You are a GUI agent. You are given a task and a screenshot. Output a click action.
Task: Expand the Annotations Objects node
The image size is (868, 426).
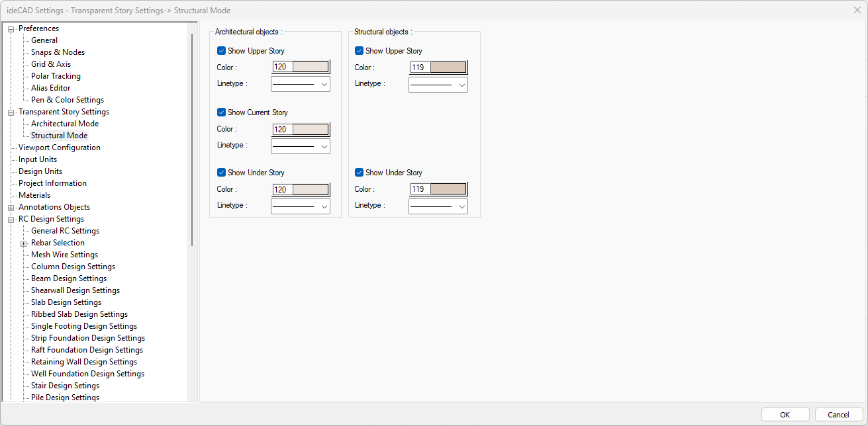point(11,208)
